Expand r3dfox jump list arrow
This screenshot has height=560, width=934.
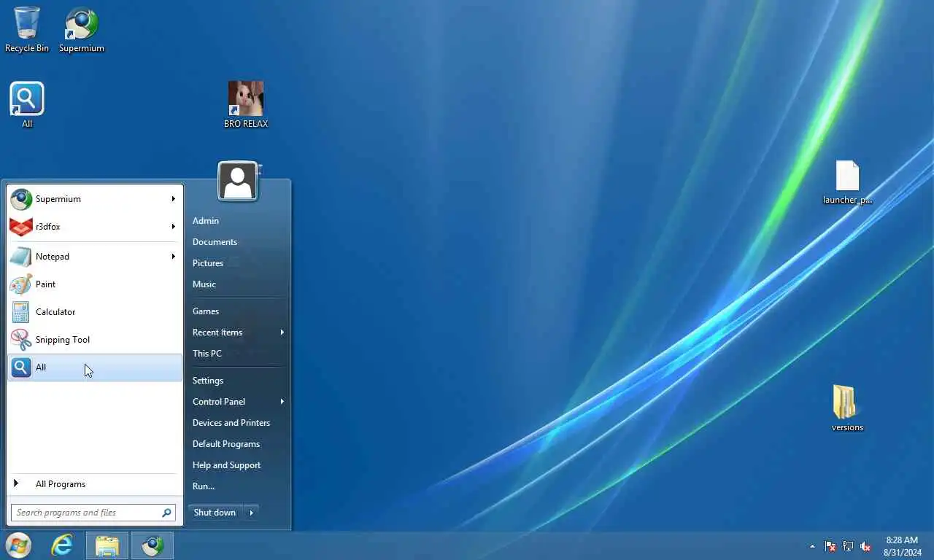(174, 227)
